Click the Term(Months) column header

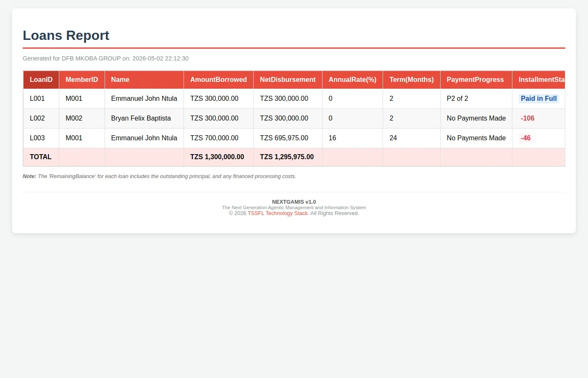coord(412,80)
